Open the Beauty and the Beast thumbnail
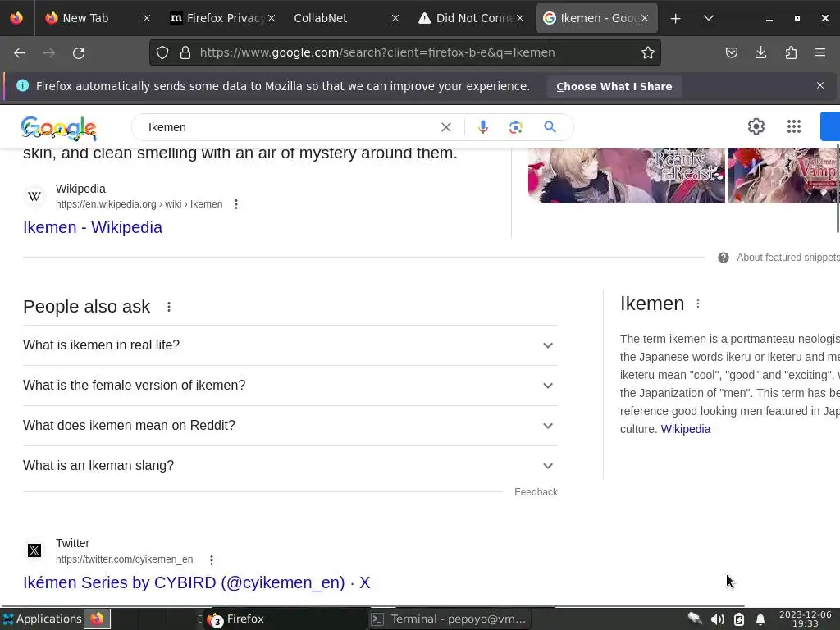The height and width of the screenshot is (630, 840). 626,176
